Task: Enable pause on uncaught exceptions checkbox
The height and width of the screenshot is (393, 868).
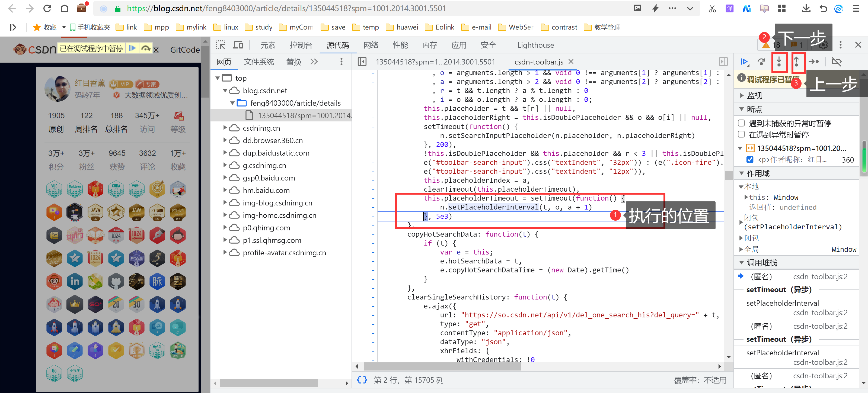Action: [x=741, y=123]
